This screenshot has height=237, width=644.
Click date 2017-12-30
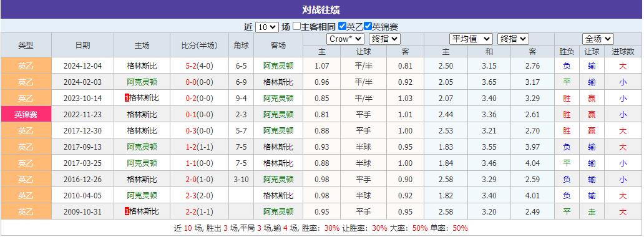pyautogui.click(x=82, y=130)
